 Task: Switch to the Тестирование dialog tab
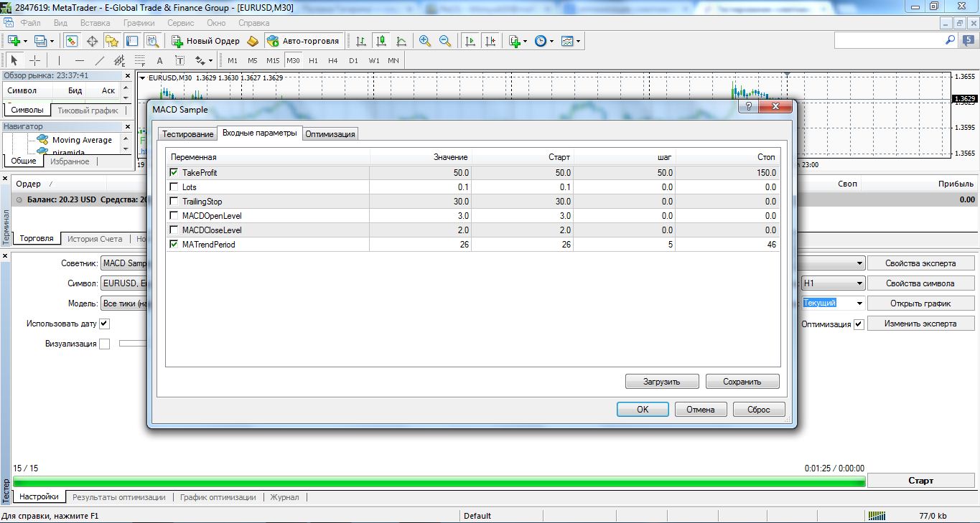click(x=187, y=134)
